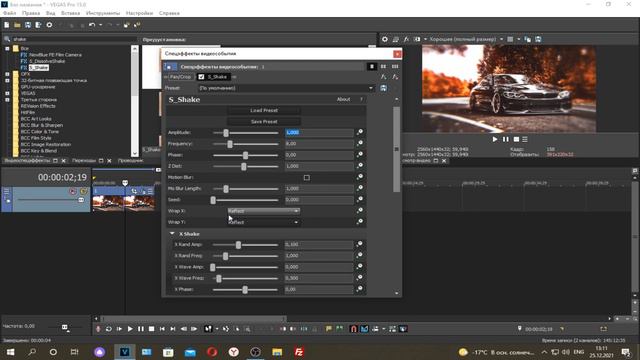Open File Explorer from the taskbar
This screenshot has height=360, width=640.
click(277, 352)
